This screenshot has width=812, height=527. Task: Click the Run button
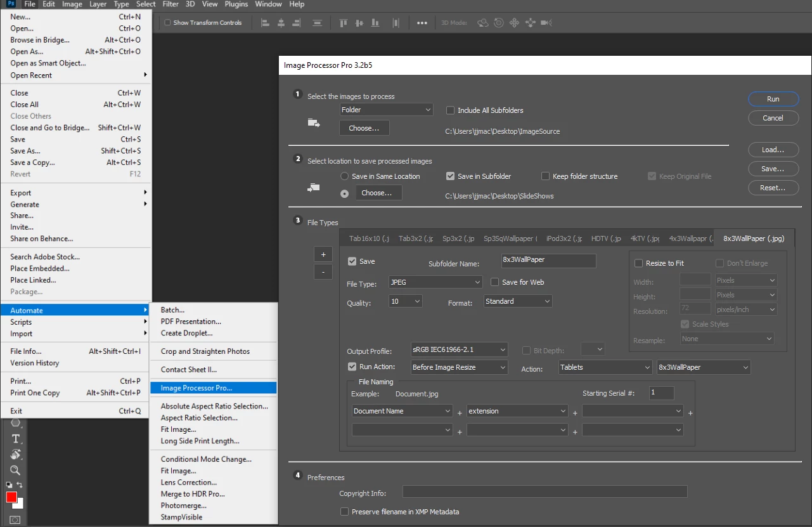click(773, 99)
